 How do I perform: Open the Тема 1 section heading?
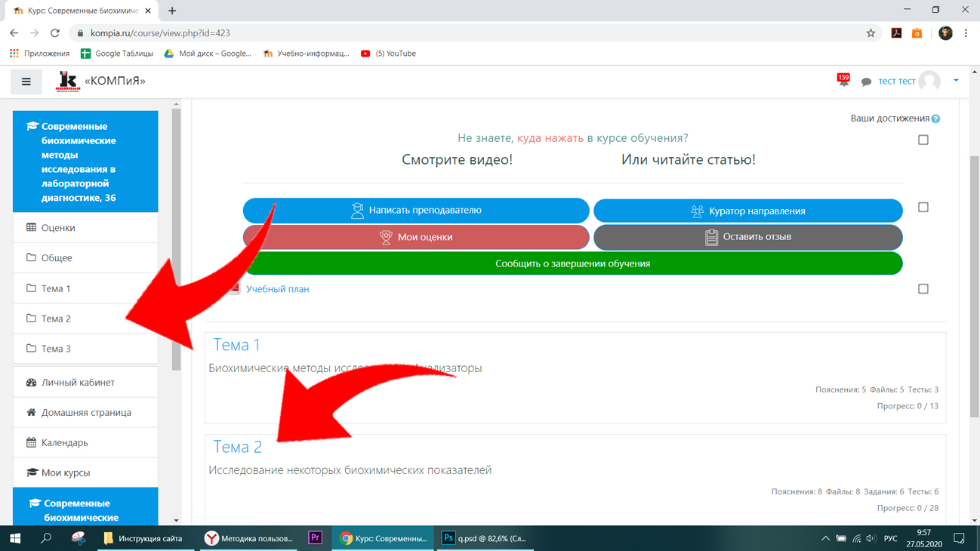click(236, 345)
